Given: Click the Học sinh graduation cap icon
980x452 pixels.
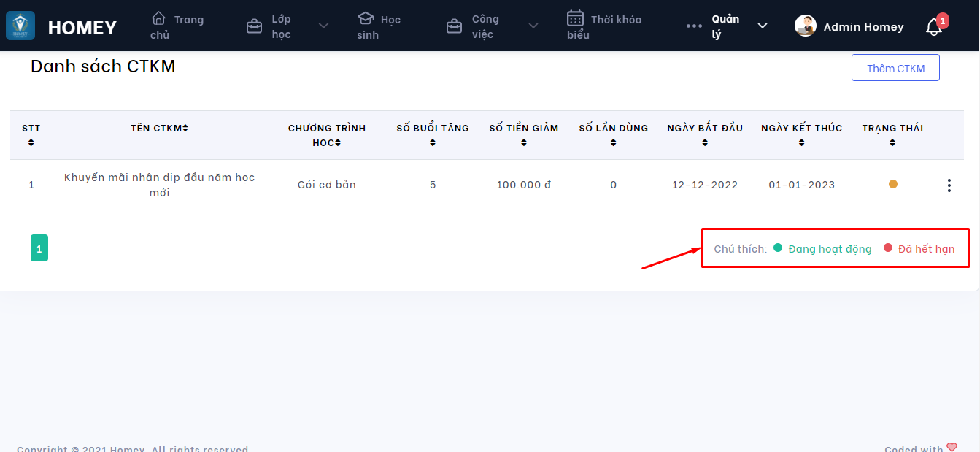Looking at the screenshot, I should (366, 18).
